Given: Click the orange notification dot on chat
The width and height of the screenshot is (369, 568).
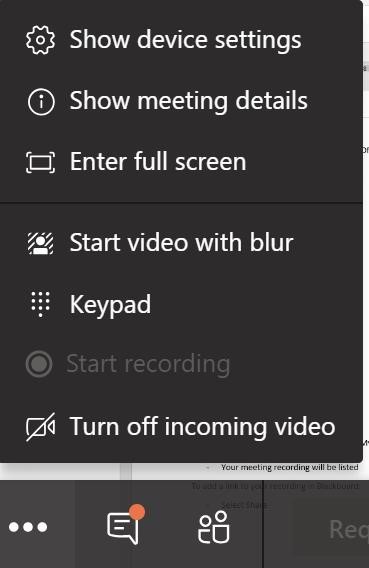Looking at the screenshot, I should [137, 512].
